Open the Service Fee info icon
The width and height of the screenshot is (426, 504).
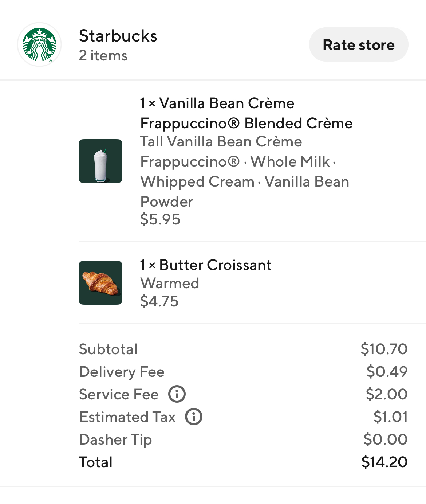coord(177,394)
